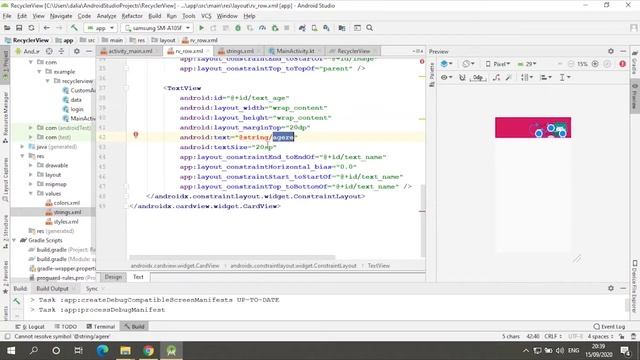Open the Terminal tool window

pos(101,327)
